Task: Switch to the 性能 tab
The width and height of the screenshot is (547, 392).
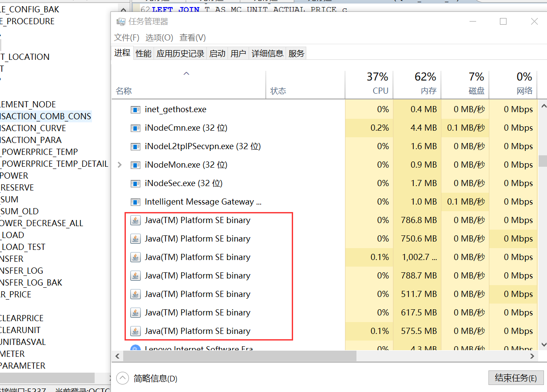Action: point(143,54)
